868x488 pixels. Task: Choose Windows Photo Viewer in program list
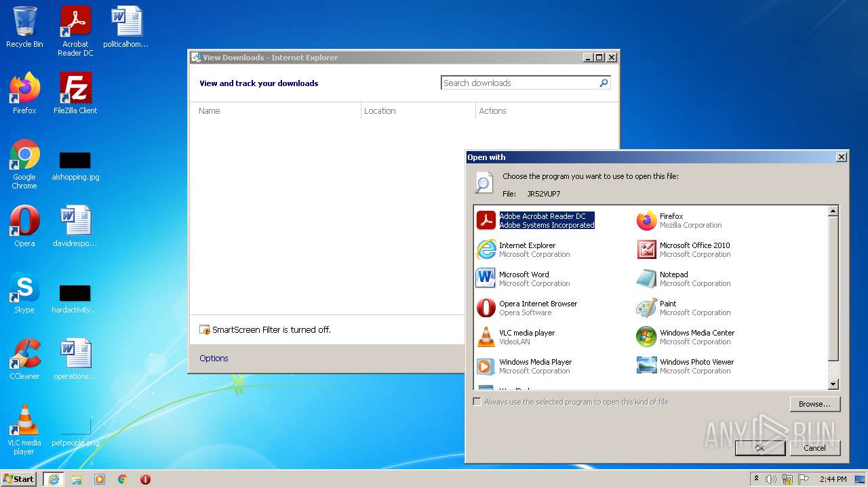pyautogui.click(x=686, y=366)
